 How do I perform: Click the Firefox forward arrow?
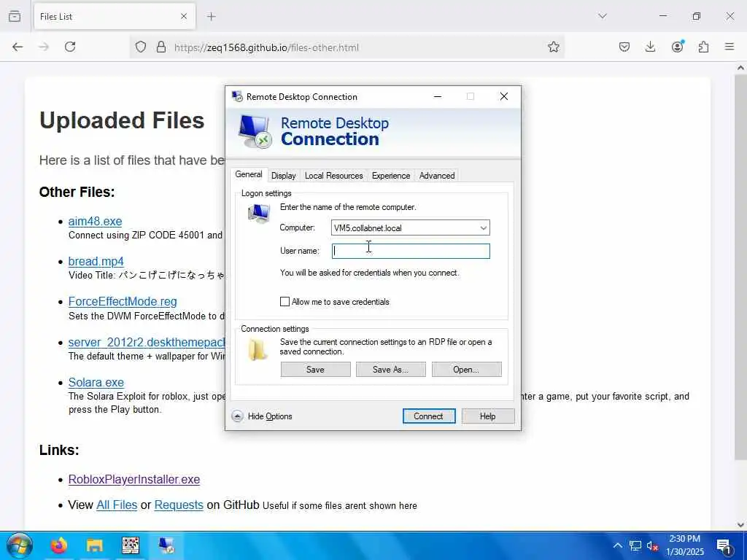click(x=44, y=47)
